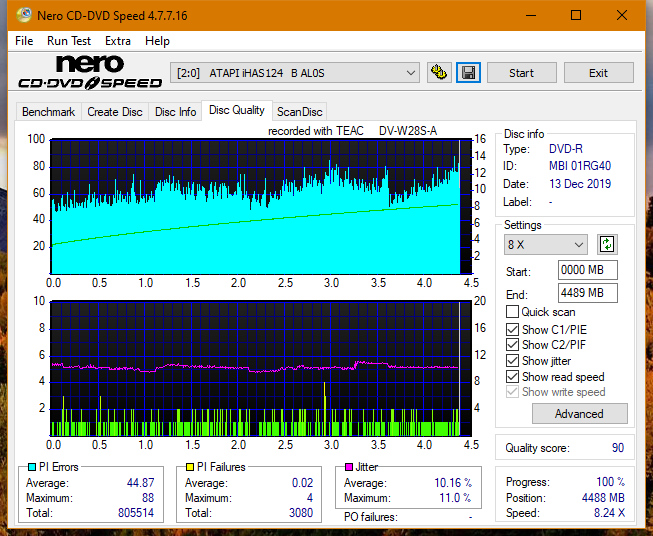Open the Run Test menu

click(x=69, y=41)
